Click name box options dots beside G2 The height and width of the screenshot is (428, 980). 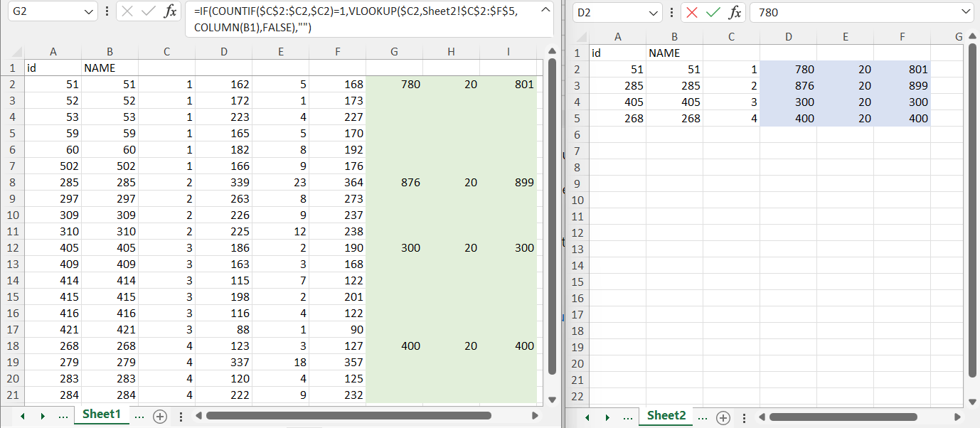107,11
